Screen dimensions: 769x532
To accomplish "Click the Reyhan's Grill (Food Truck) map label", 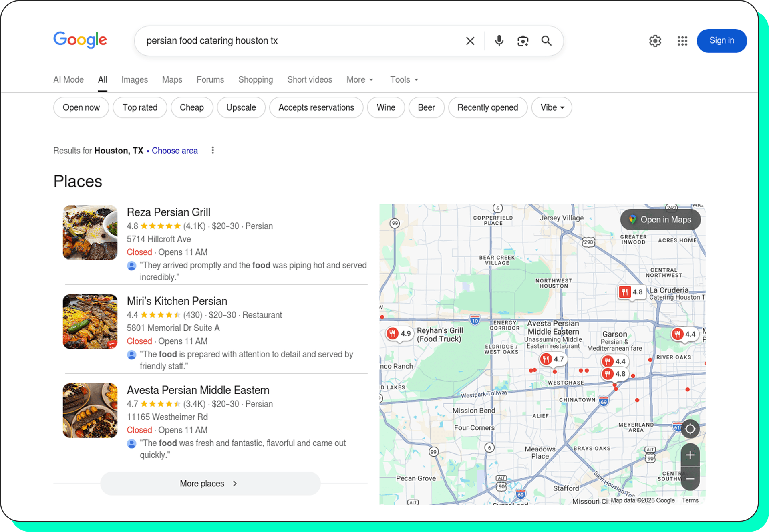I will pyautogui.click(x=440, y=335).
